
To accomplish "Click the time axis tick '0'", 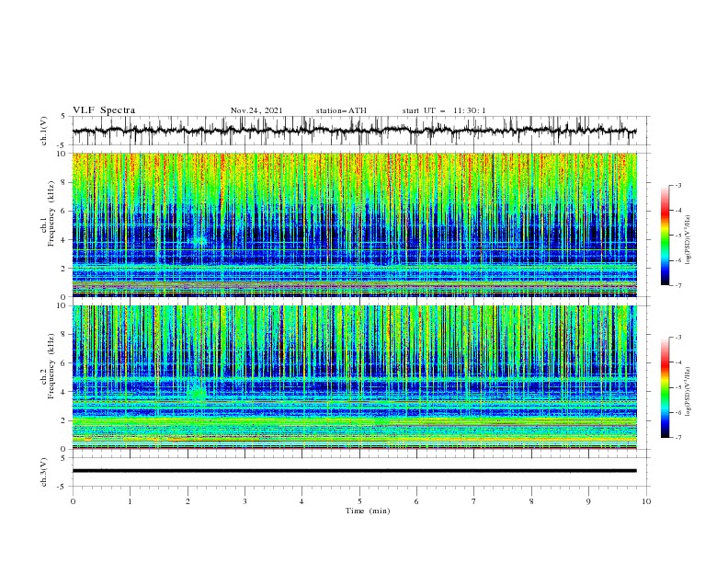I will click(x=73, y=501).
